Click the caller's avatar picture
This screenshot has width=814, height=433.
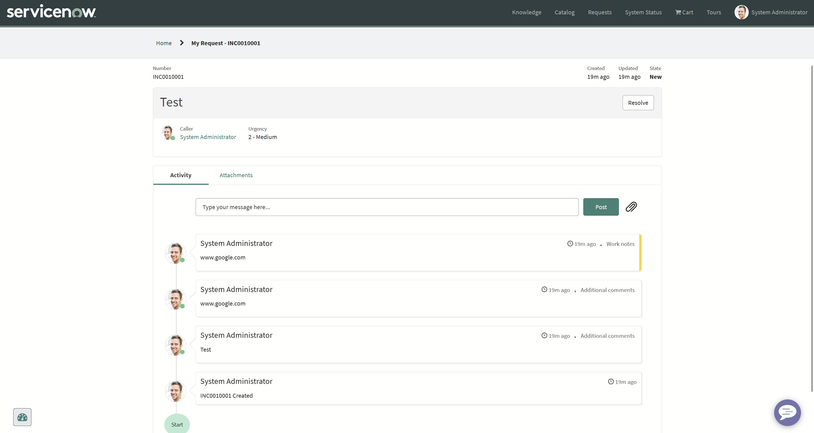168,133
